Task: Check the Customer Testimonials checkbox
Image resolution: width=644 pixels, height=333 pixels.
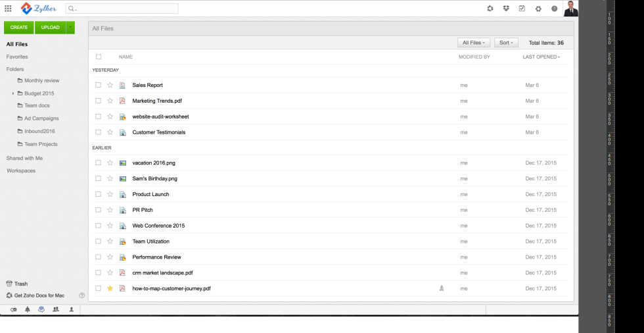Action: pos(98,132)
